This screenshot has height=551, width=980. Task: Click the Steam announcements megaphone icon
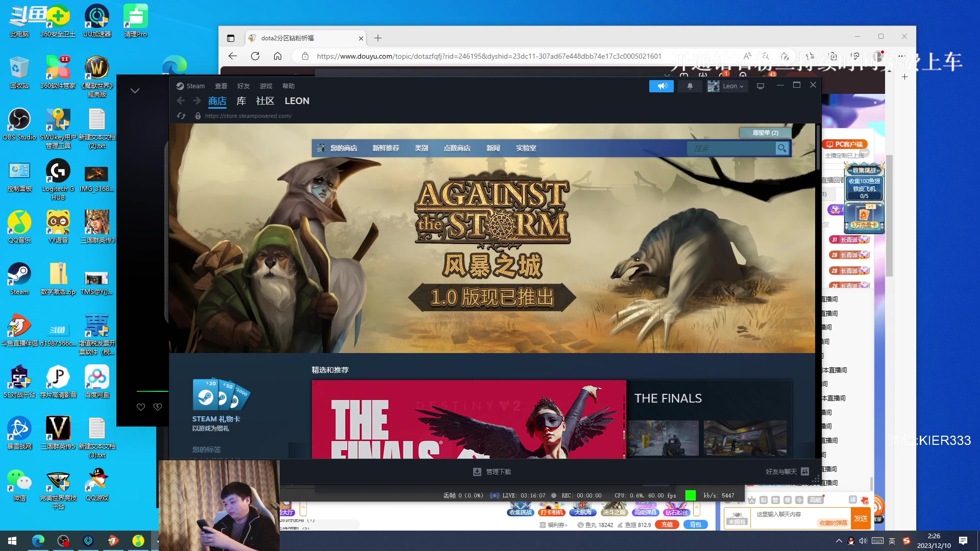pyautogui.click(x=661, y=86)
